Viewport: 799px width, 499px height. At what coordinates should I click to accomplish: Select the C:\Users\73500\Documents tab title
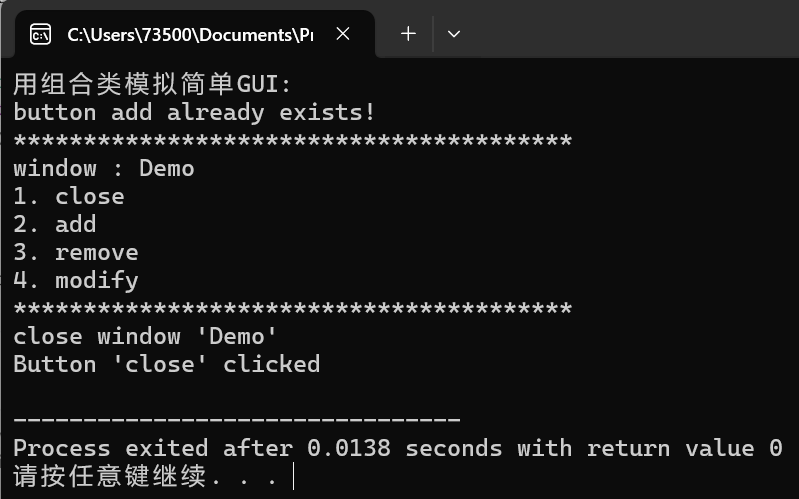click(x=190, y=35)
